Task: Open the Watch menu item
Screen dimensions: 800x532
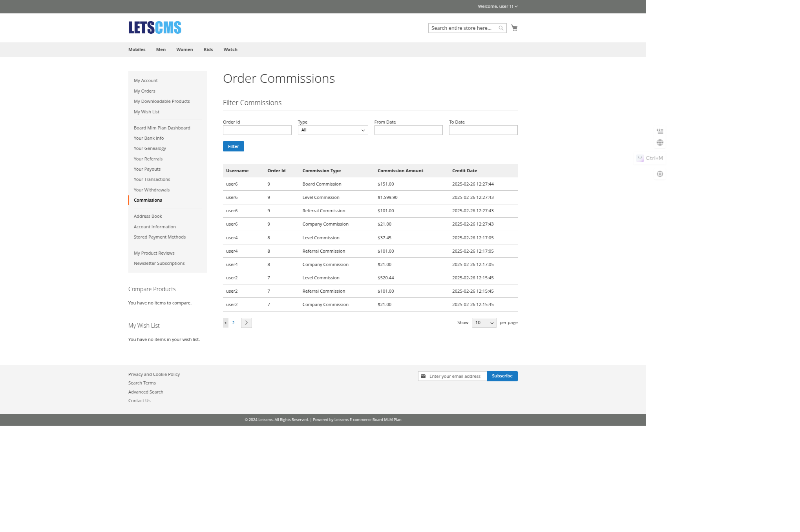Action: [230, 49]
